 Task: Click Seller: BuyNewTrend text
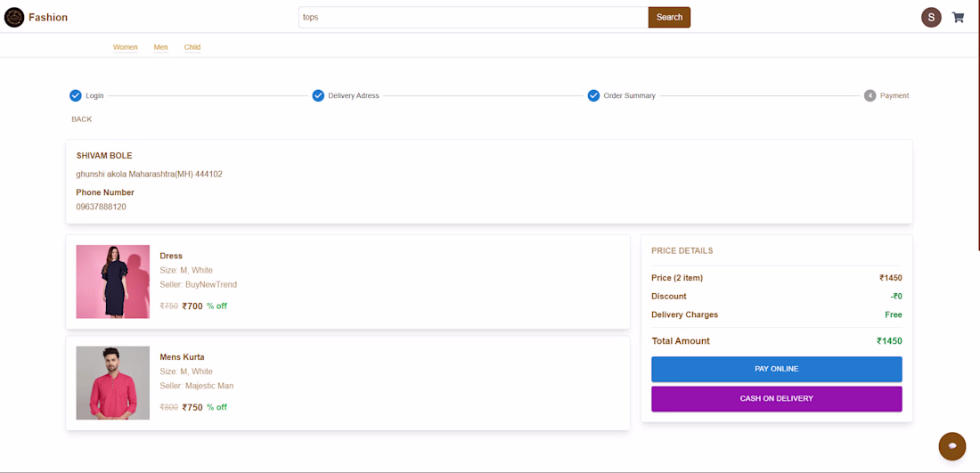point(198,284)
